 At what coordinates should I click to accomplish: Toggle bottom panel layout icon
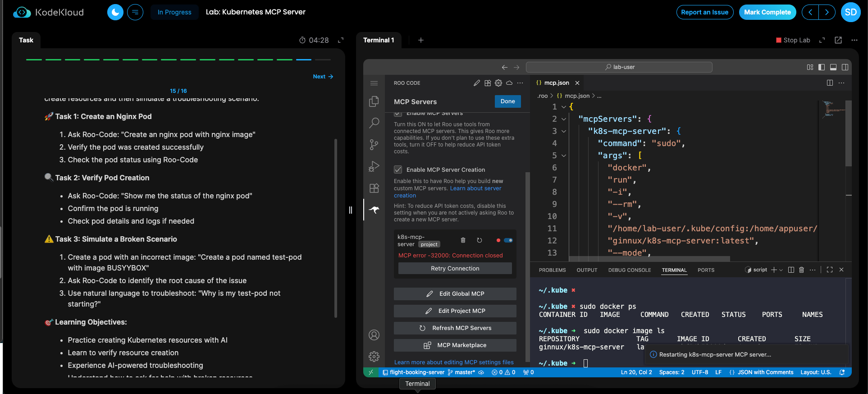[833, 67]
